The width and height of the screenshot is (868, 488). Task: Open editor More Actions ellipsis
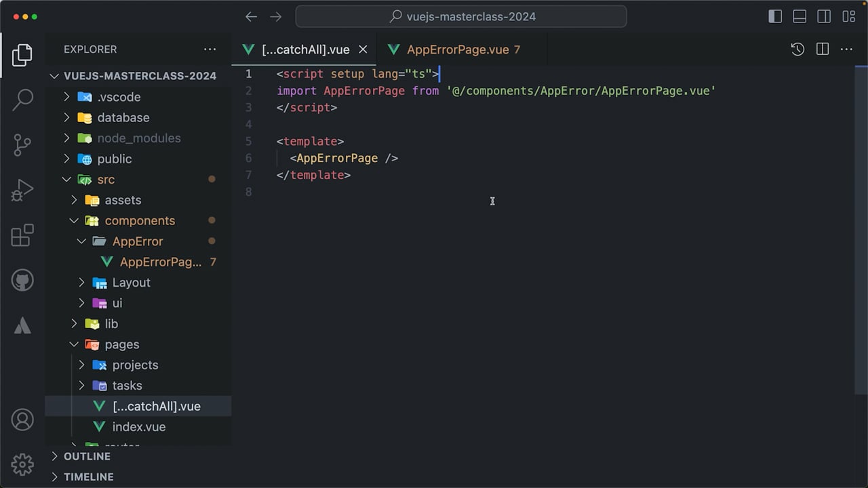[846, 49]
